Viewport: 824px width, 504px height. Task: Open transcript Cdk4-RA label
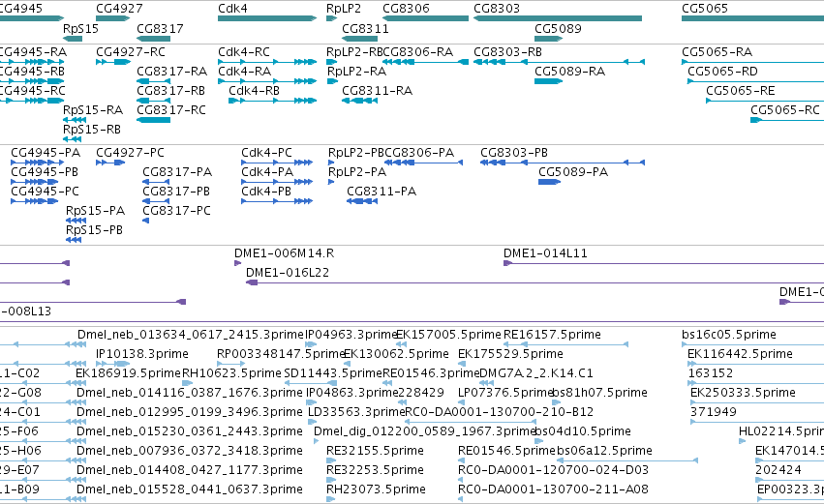244,72
